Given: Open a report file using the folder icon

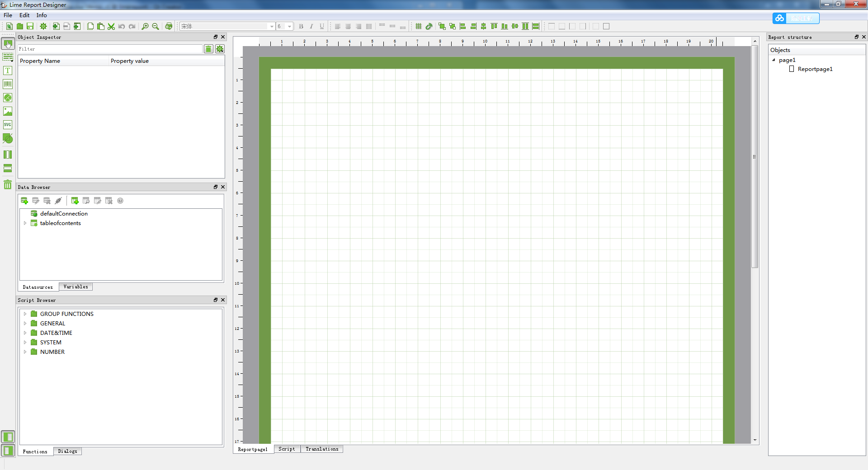Looking at the screenshot, I should click(20, 26).
